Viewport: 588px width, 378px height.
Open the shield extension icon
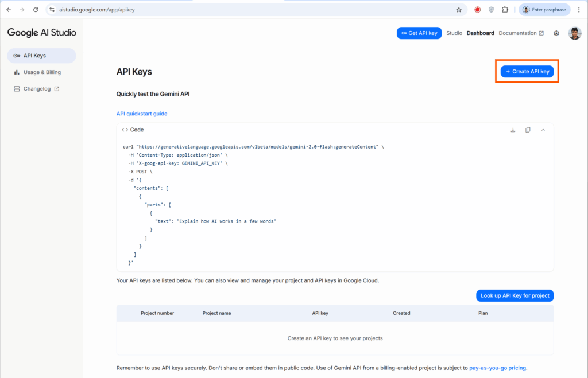pos(492,10)
